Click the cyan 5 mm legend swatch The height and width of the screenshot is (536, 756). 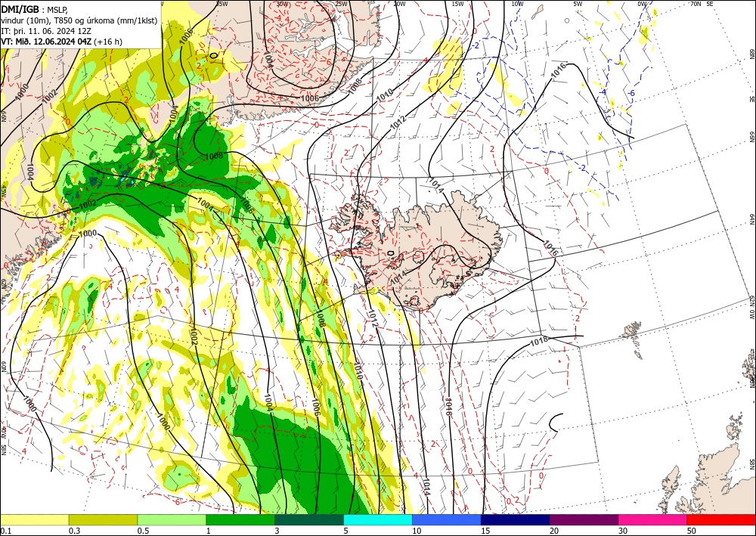click(378, 519)
